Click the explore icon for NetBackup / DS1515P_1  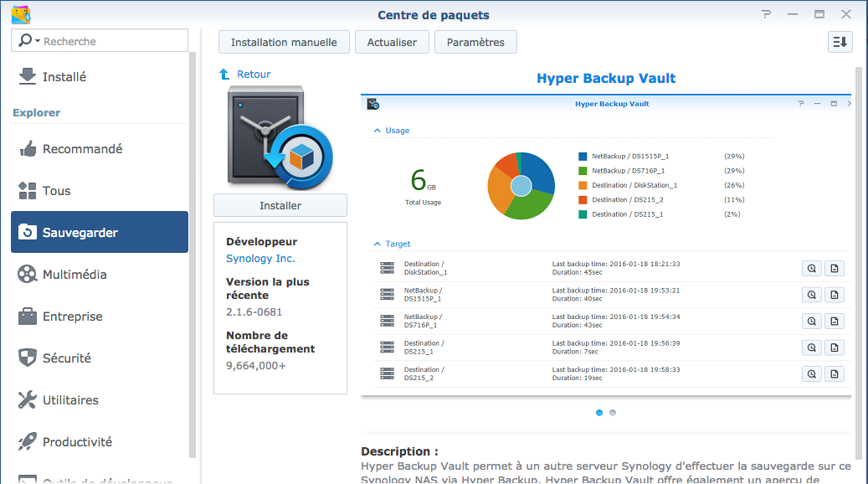(x=812, y=295)
